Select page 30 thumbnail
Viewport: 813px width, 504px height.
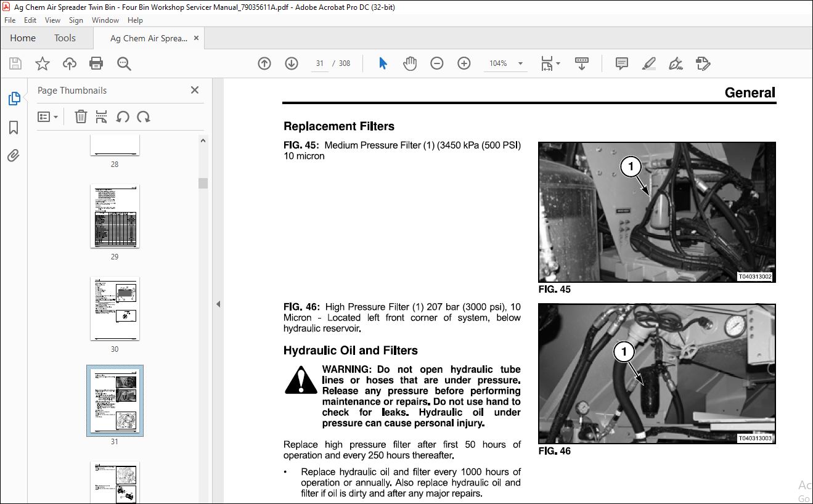tap(115, 309)
